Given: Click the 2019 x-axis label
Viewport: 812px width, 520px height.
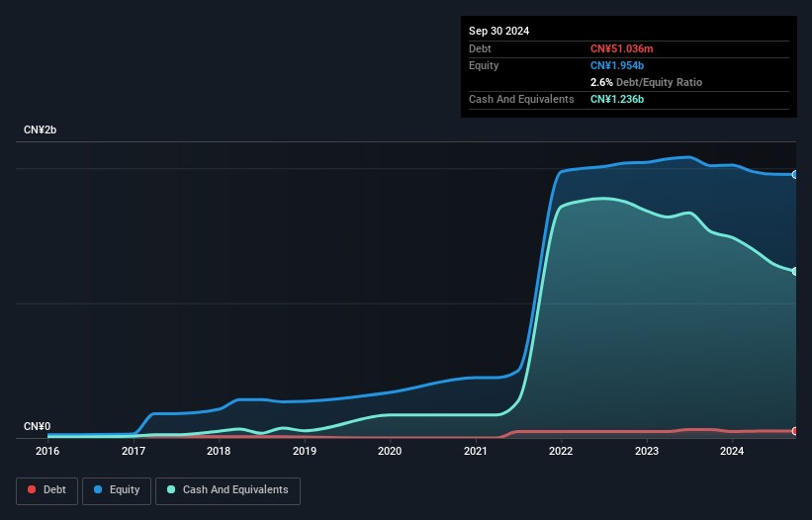Looking at the screenshot, I should 305,451.
